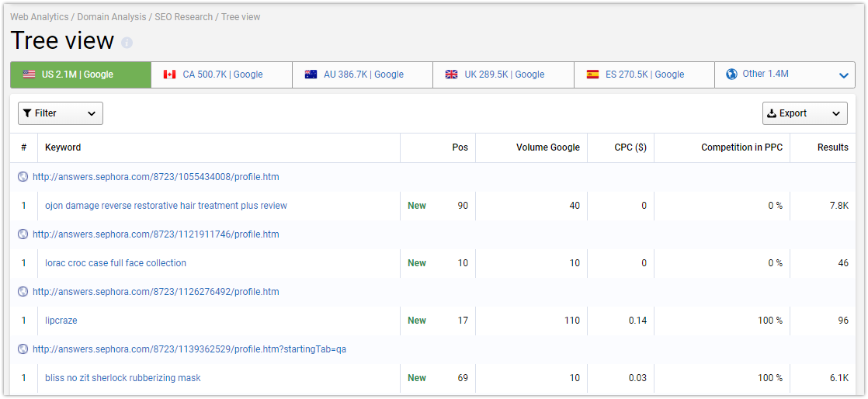Click the UK flag icon
The width and height of the screenshot is (868, 399).
click(x=452, y=75)
